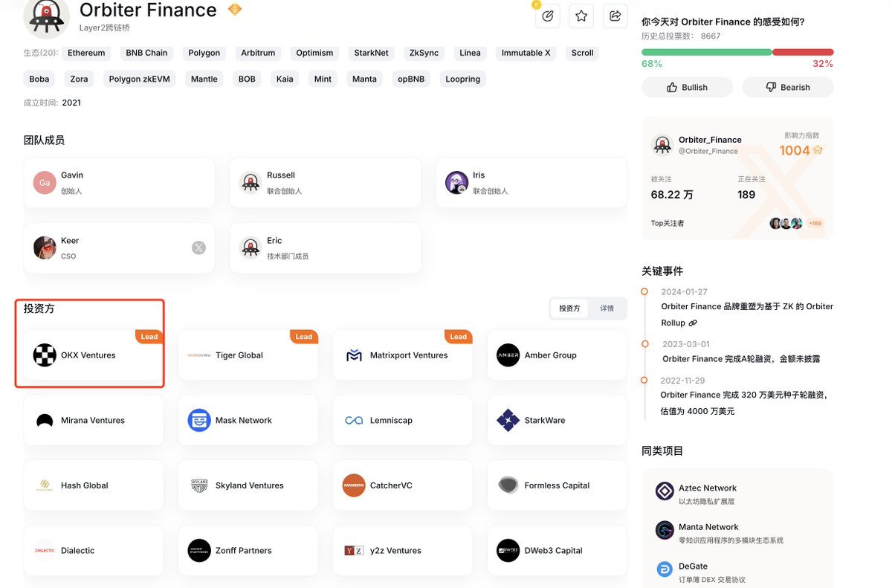
Task: Open the Dialectic investor card
Action: 94,551
